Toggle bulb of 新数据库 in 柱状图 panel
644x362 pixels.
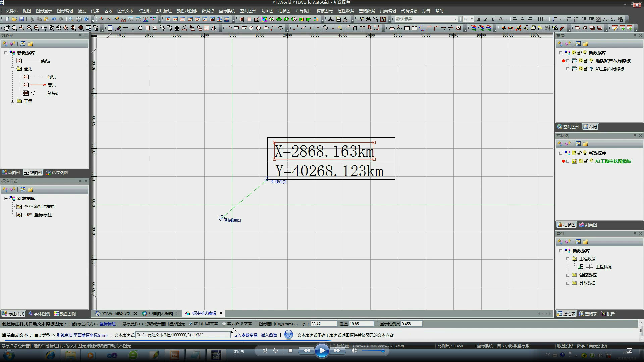point(585,153)
